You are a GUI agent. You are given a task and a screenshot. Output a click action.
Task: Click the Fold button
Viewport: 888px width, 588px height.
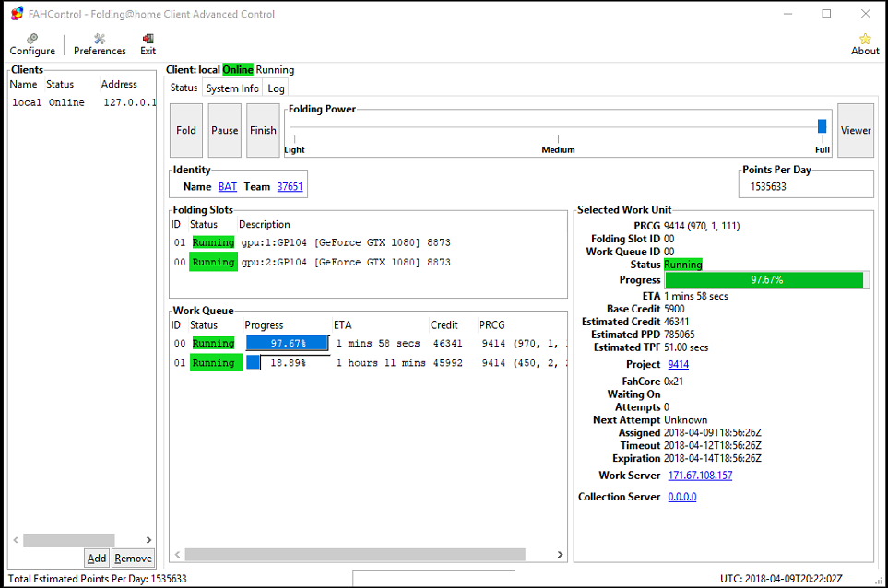[x=185, y=130]
